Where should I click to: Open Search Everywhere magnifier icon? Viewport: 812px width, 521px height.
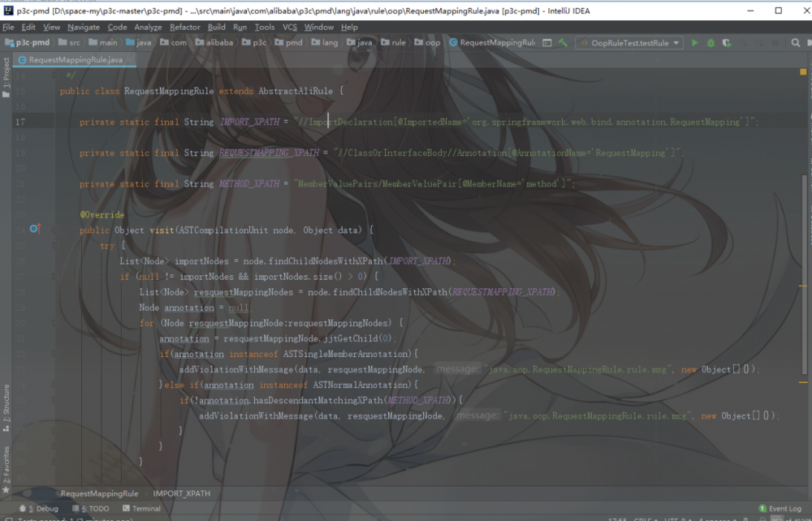796,43
